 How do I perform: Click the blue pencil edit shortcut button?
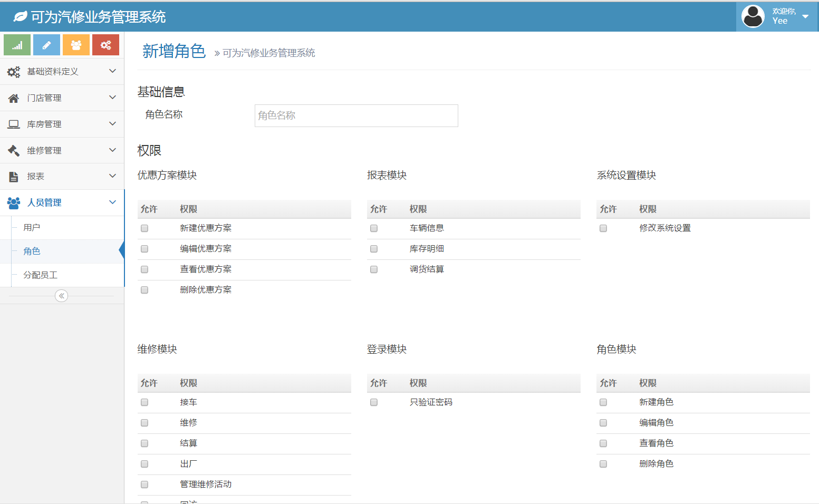coord(46,45)
